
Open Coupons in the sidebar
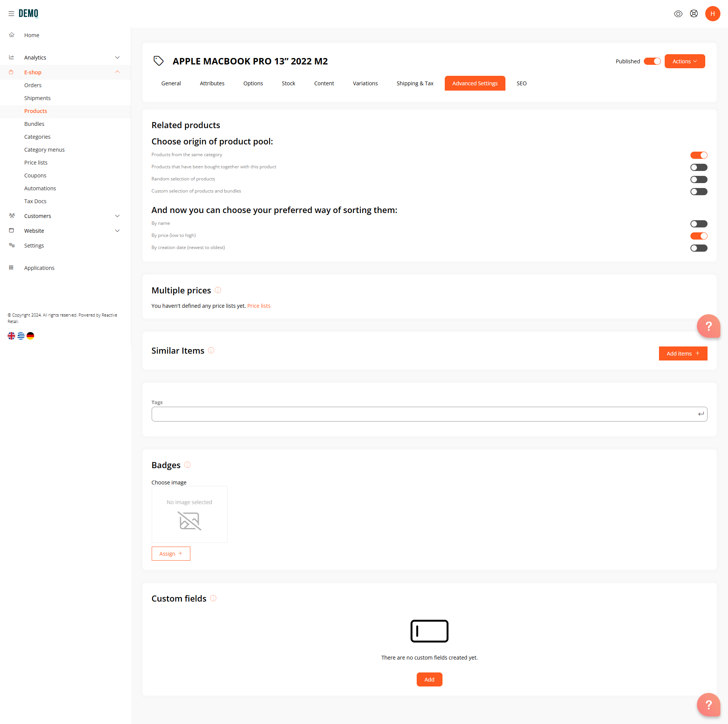coord(35,176)
